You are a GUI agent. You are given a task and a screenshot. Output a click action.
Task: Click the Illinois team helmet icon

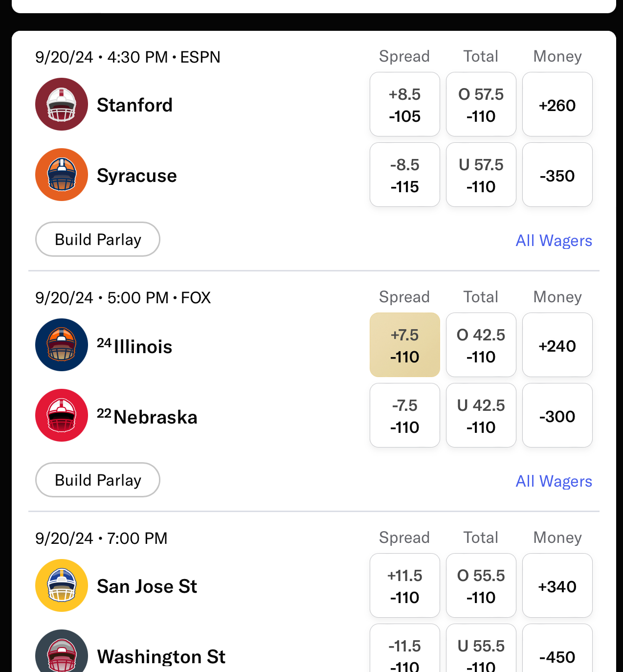[x=62, y=345]
